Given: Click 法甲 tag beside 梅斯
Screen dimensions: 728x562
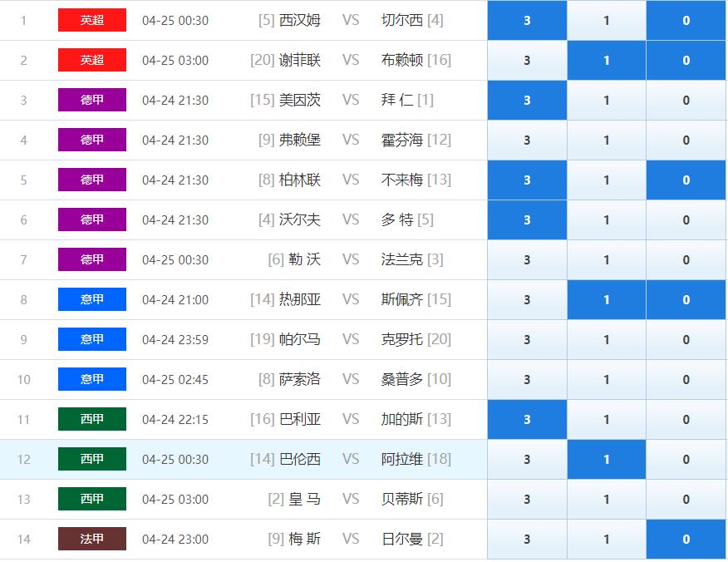Looking at the screenshot, I should coord(92,540).
